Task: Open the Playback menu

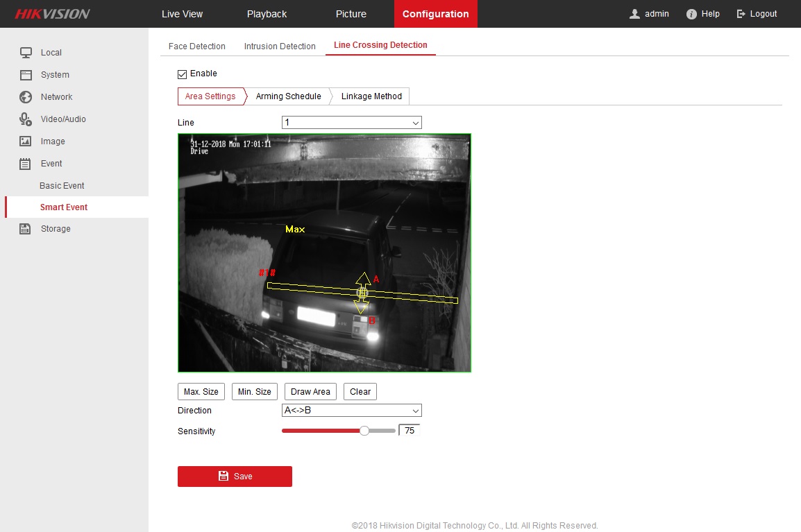Action: point(267,14)
